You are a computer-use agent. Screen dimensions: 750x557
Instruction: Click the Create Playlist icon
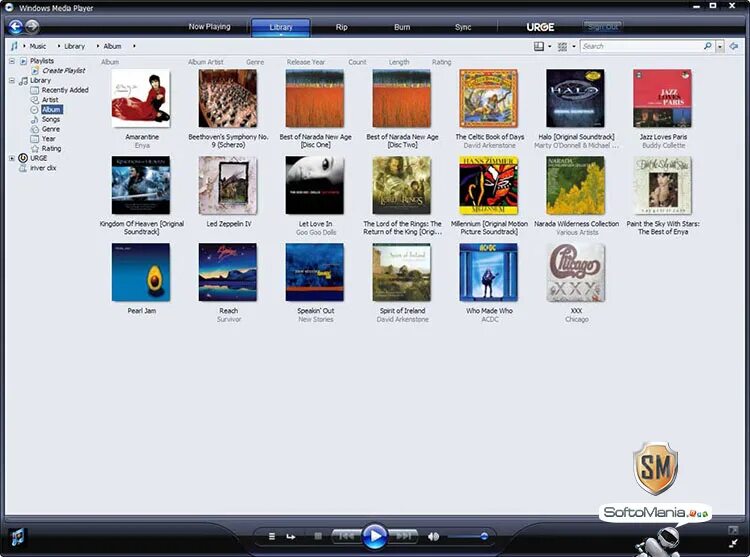point(34,70)
